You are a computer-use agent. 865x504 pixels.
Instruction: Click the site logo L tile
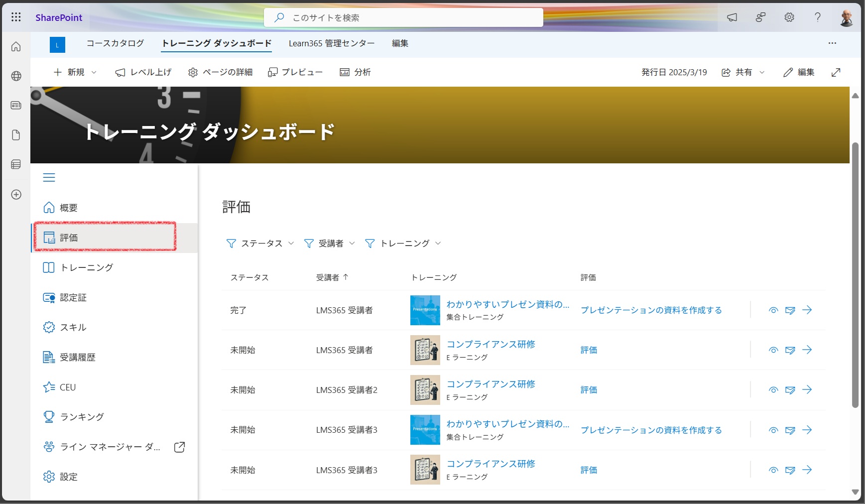click(x=57, y=45)
